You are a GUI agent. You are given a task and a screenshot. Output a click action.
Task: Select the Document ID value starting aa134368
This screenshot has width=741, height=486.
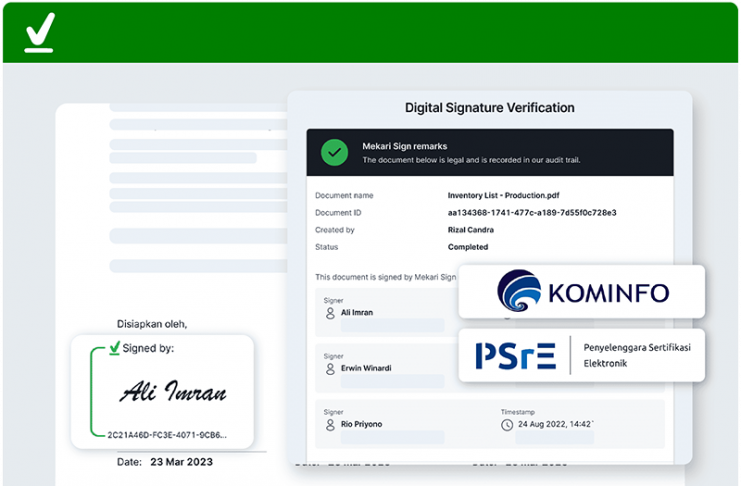[531, 213]
